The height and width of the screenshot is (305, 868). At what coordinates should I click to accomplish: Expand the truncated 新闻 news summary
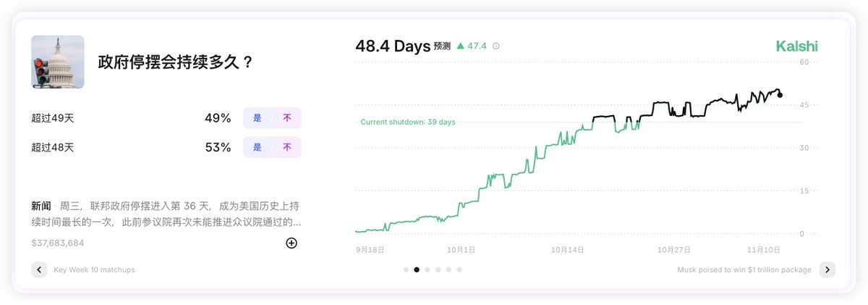[x=166, y=214]
